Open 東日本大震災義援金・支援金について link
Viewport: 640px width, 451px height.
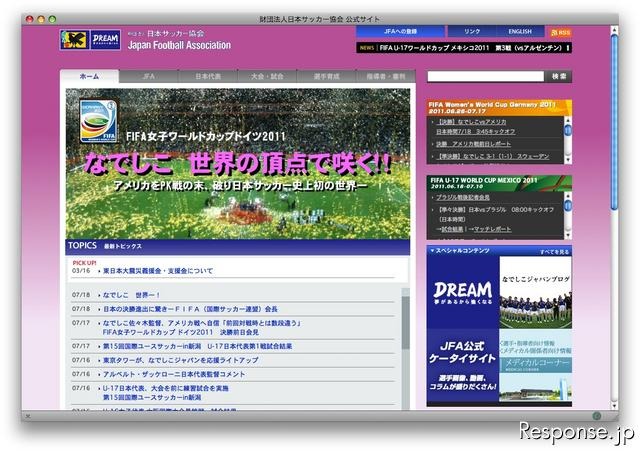pos(158,271)
